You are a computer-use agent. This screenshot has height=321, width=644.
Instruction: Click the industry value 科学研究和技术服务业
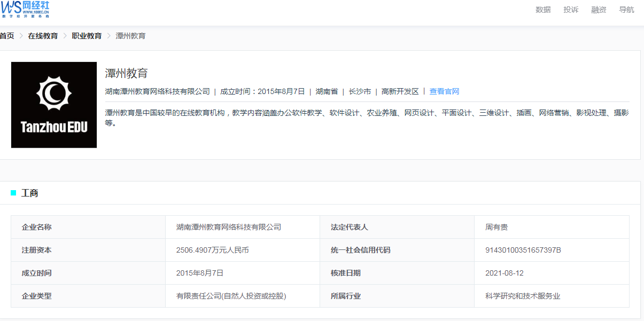522,296
